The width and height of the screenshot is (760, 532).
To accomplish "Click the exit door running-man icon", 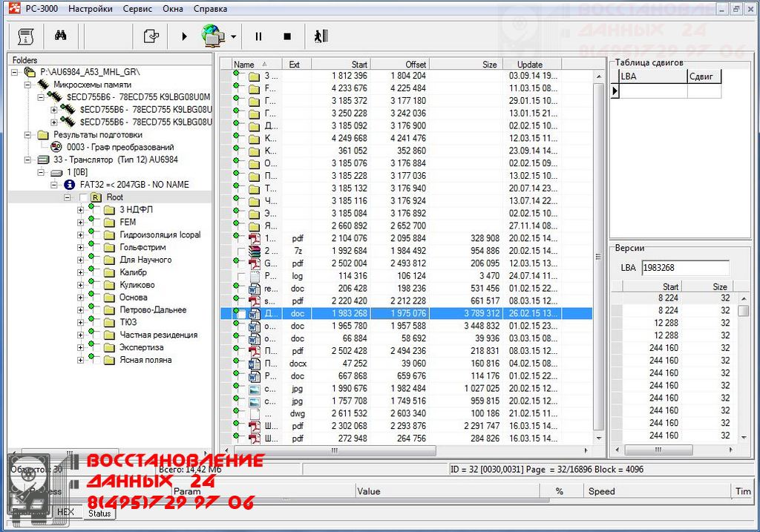I will coord(320,36).
